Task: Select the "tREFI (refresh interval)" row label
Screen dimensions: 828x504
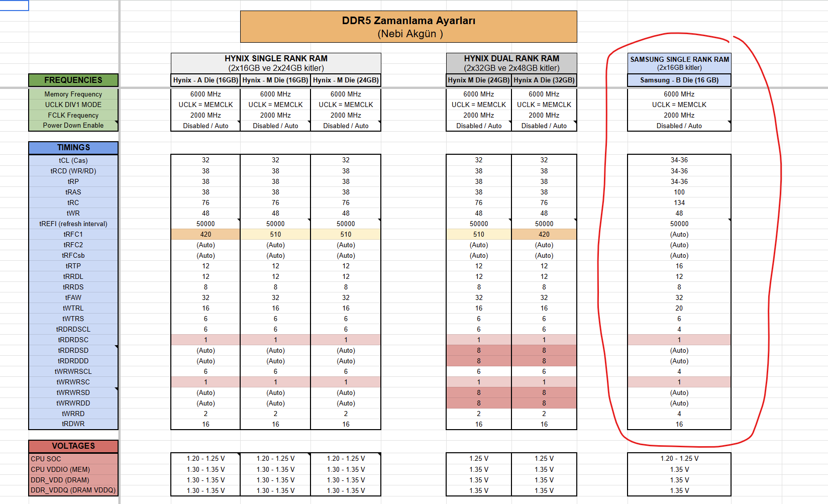Action: (x=73, y=224)
